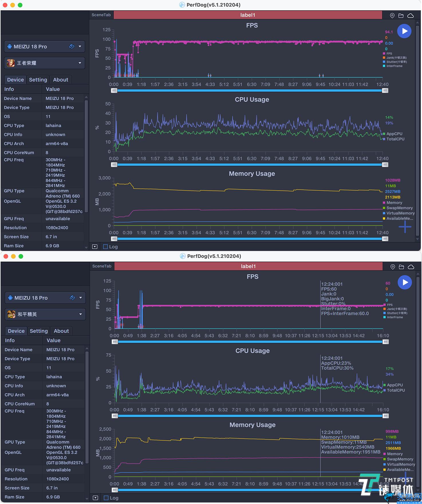Open the MEIZU 18 Pro device dropdown, bottom window

coord(45,298)
